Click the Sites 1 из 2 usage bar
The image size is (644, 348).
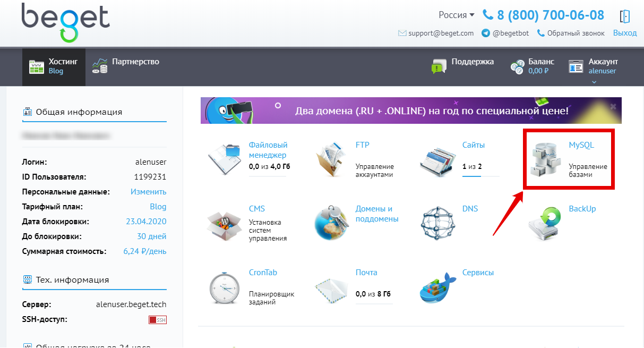(x=481, y=176)
